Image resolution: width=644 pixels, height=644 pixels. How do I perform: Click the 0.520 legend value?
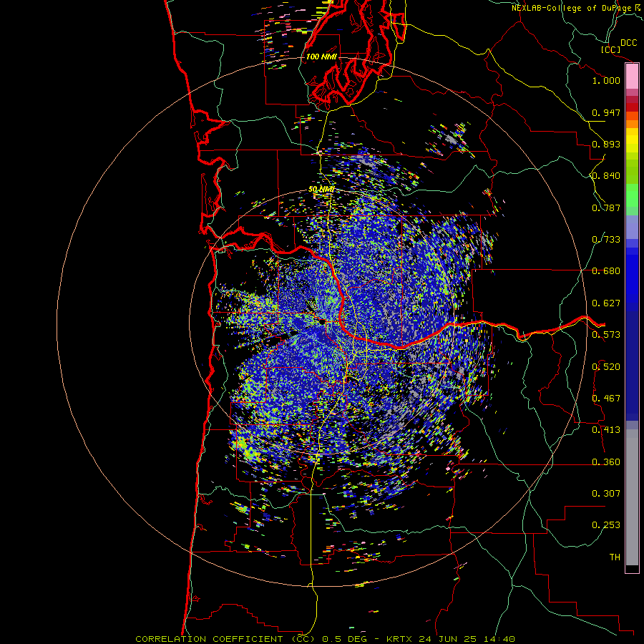pos(606,367)
